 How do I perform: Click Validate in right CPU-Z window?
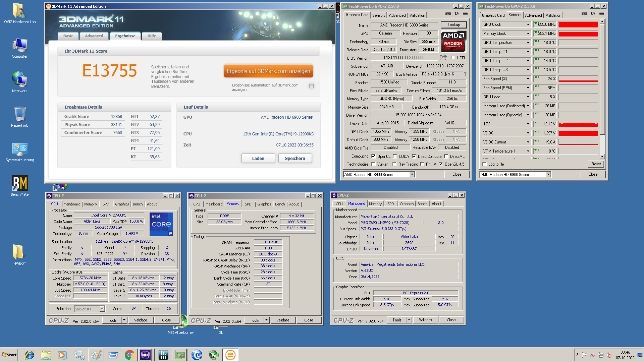[425, 320]
